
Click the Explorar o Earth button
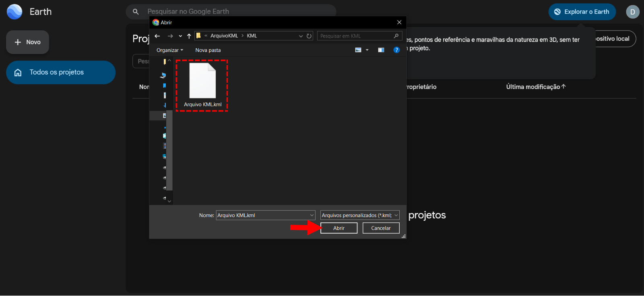click(582, 12)
